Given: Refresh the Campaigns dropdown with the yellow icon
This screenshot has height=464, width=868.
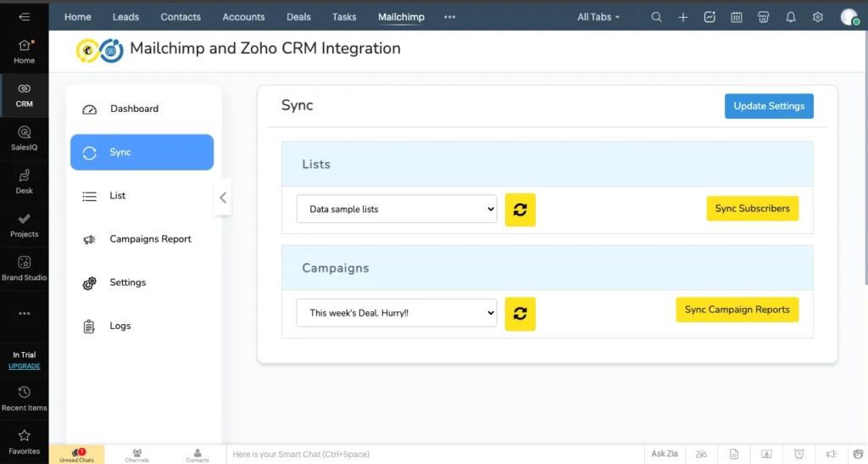Looking at the screenshot, I should [x=520, y=314].
